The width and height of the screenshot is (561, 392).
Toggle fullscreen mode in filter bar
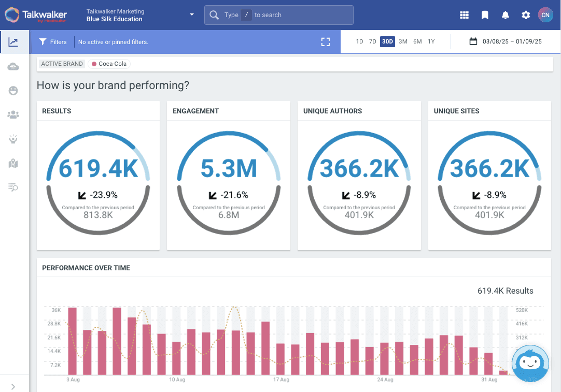pos(326,42)
